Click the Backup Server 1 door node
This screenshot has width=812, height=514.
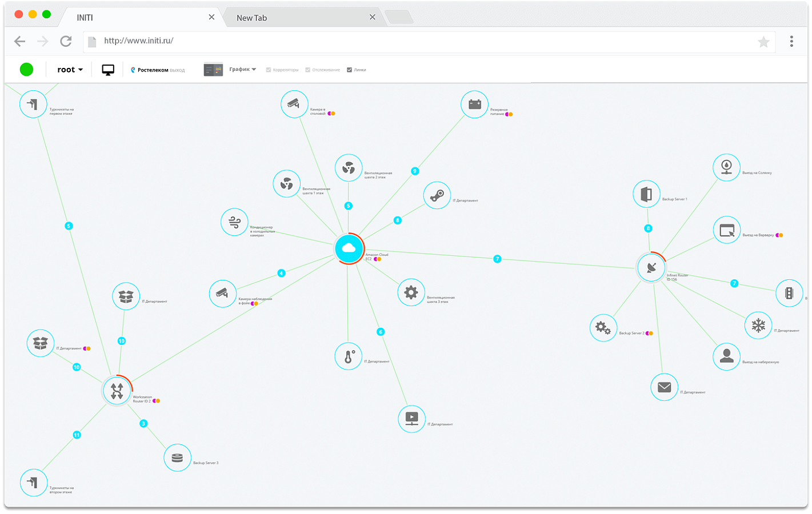[647, 194]
